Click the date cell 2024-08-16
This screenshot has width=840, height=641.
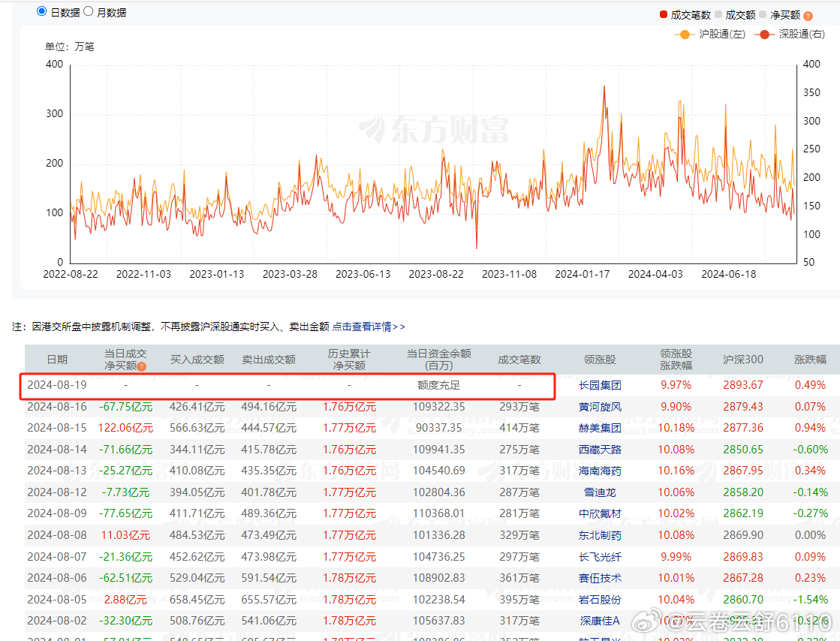point(57,407)
